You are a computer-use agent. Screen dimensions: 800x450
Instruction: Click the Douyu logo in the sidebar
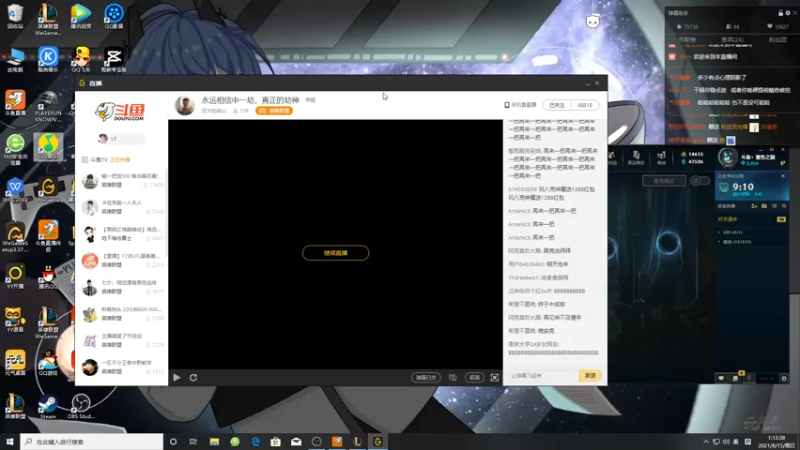[120, 112]
